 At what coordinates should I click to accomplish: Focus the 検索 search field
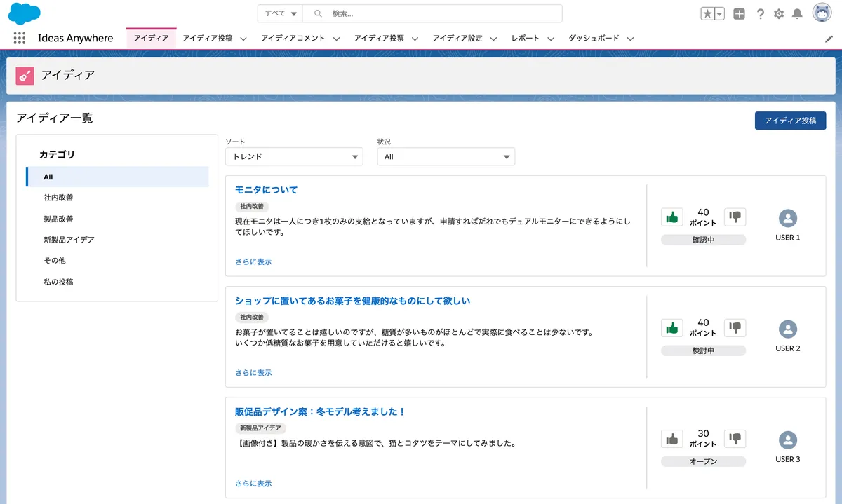click(x=432, y=14)
